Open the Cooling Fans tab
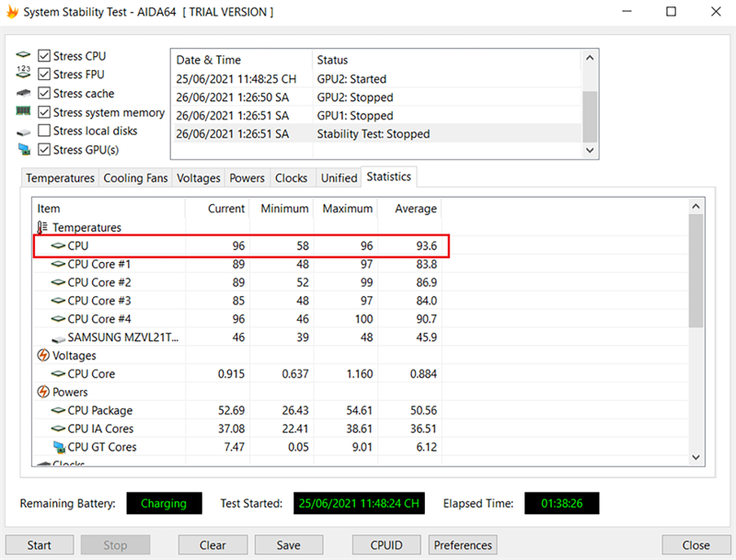 coord(135,178)
